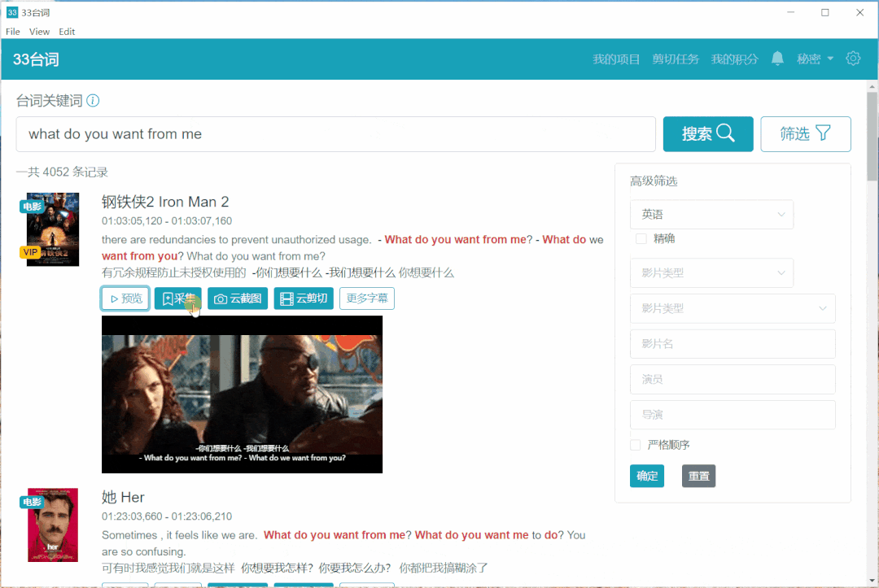Toggle the 严格顺序 checkbox
Viewport: 879px width, 588px height.
tap(635, 445)
